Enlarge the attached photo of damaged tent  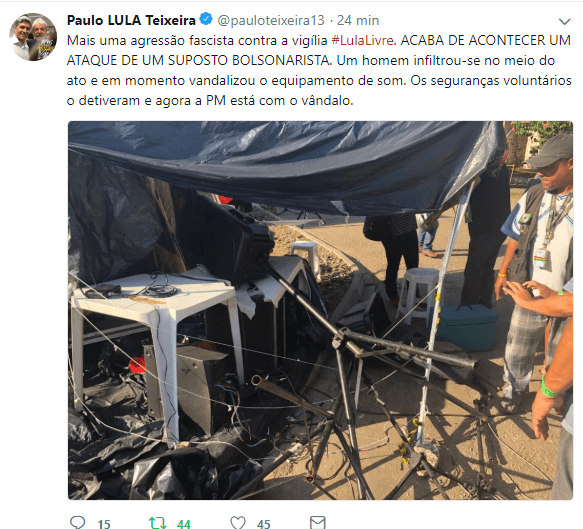pyautogui.click(x=320, y=310)
